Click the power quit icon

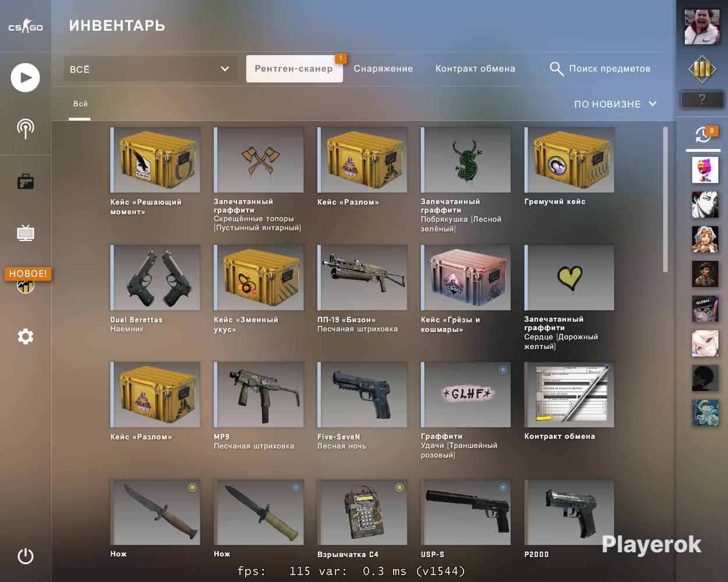click(x=26, y=556)
